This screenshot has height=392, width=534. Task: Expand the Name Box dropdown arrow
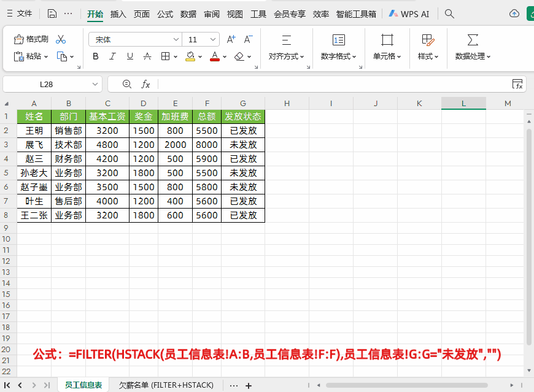pos(95,85)
